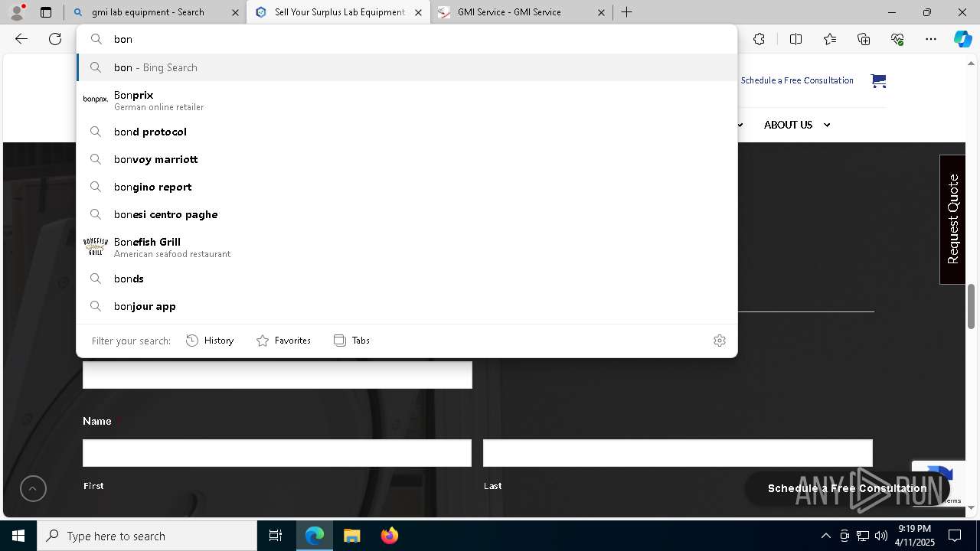Open Settings and more ellipsis menu

pyautogui.click(x=931, y=39)
